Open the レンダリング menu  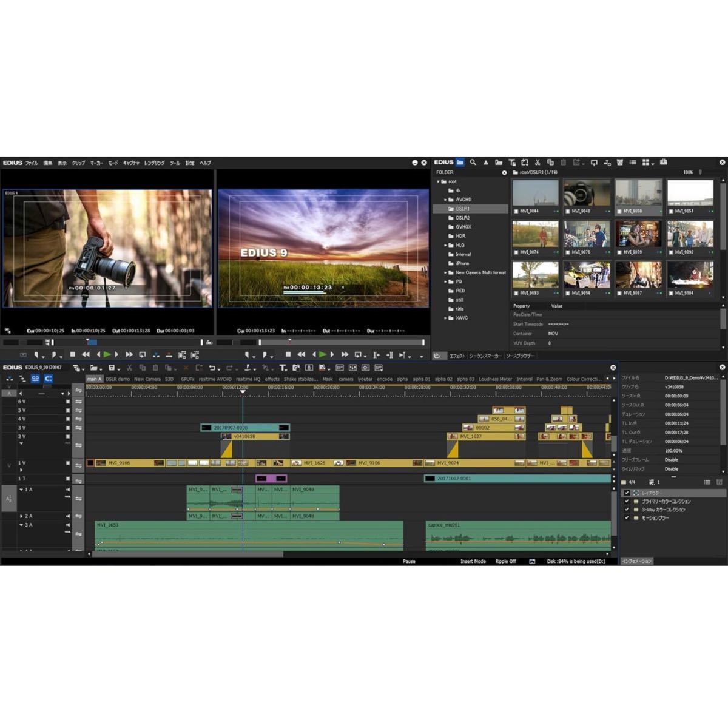pos(154,163)
